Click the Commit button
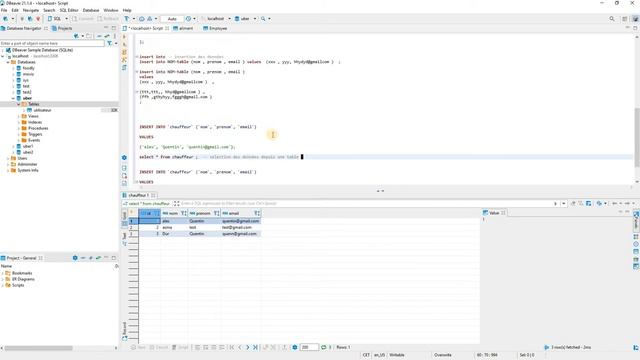The height and width of the screenshot is (360, 640). (x=83, y=19)
